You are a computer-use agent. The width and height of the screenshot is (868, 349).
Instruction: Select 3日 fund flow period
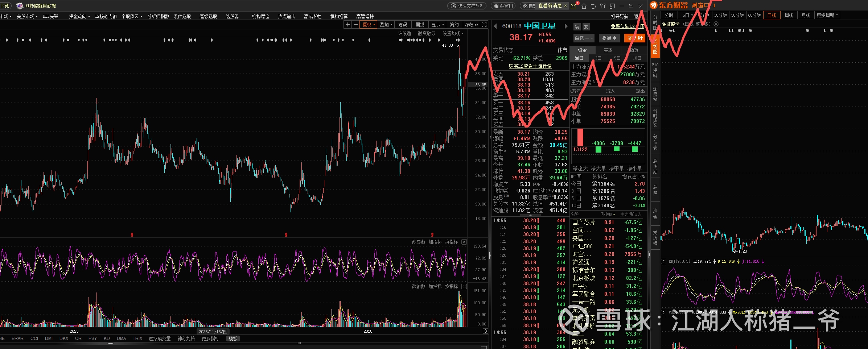pos(598,58)
